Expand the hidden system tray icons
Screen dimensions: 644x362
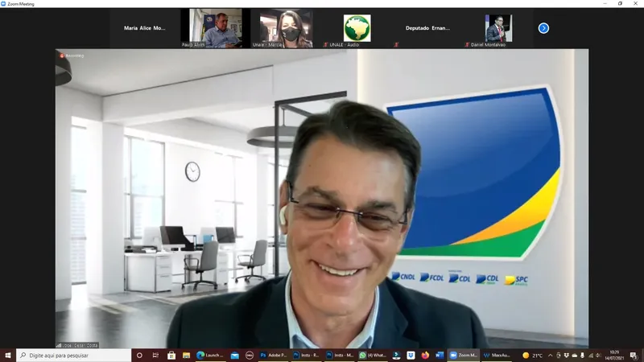(551, 356)
